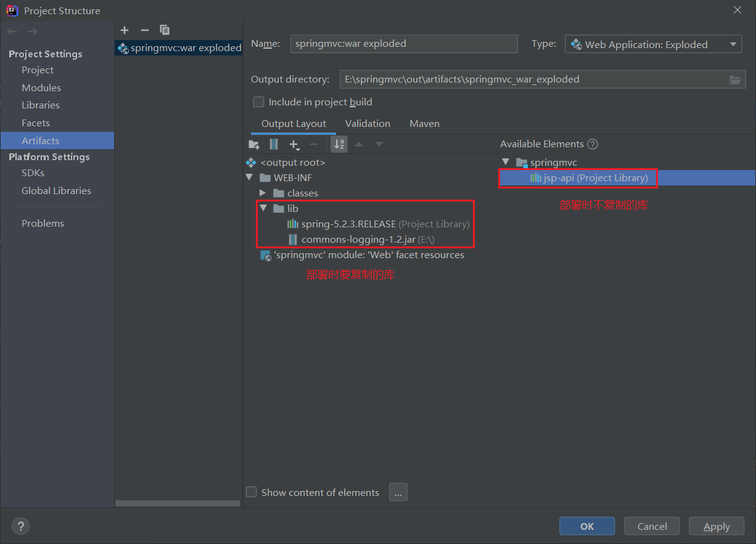Open Modules settings page
This screenshot has width=756, height=544.
tap(41, 87)
